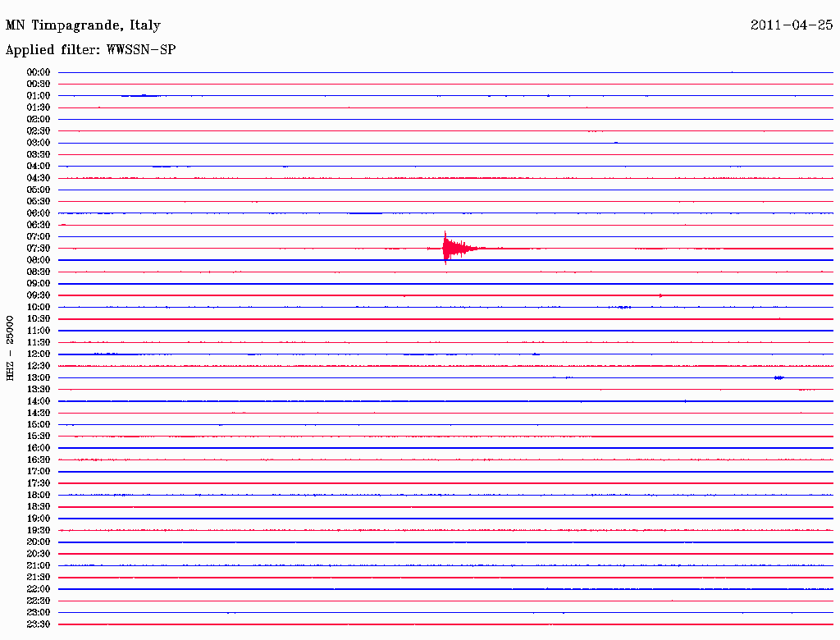Click the 02:30 time label
840x640 pixels.
[39, 130]
